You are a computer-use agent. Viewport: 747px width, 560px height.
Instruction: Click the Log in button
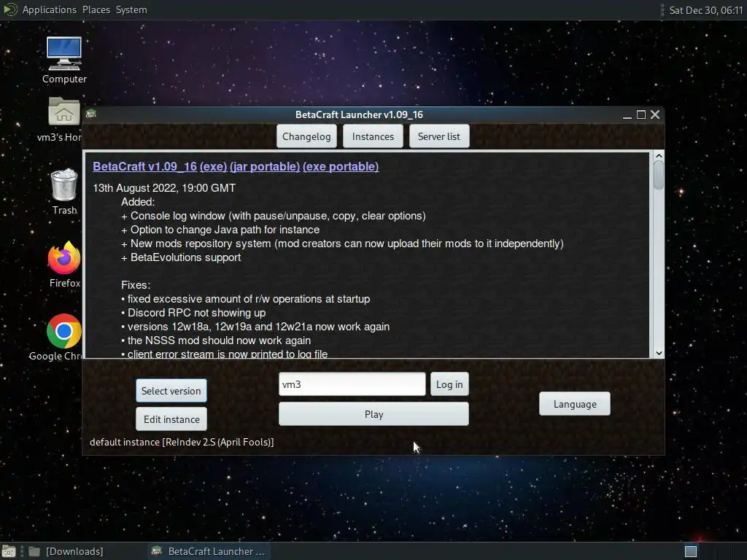point(449,384)
